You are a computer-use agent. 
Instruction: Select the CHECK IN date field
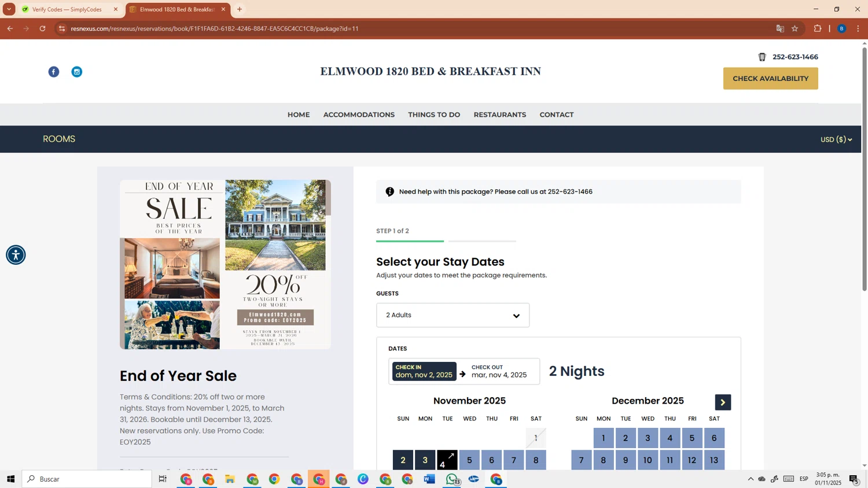[424, 371]
